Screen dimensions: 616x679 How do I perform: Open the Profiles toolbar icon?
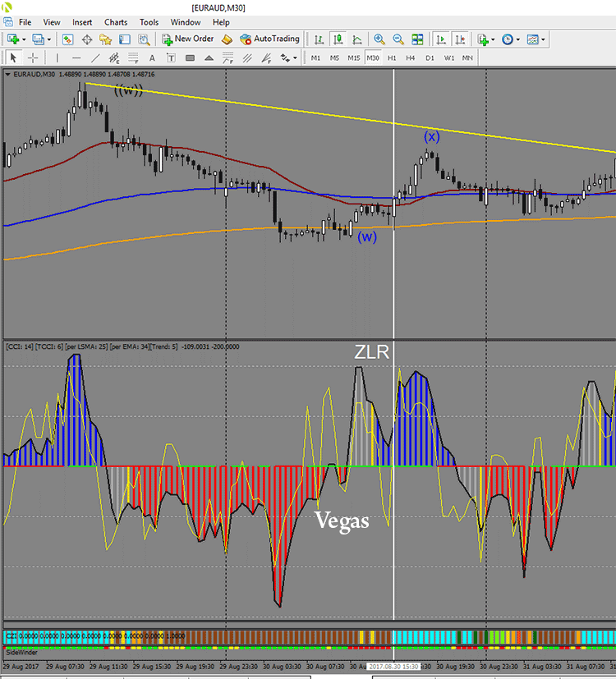click(x=38, y=39)
